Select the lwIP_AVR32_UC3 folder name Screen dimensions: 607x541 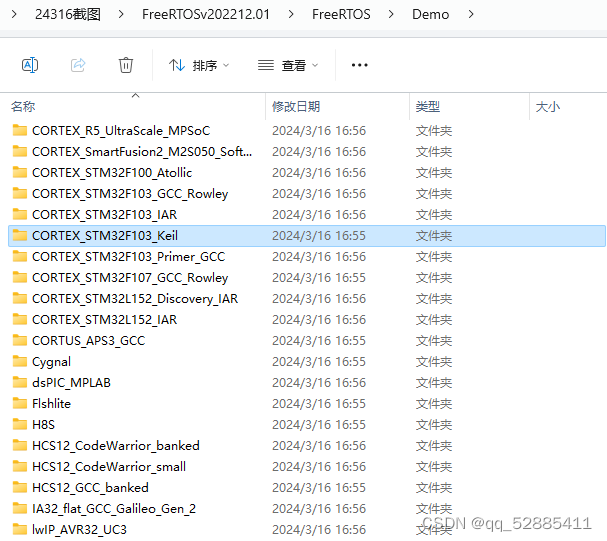[x=79, y=529]
